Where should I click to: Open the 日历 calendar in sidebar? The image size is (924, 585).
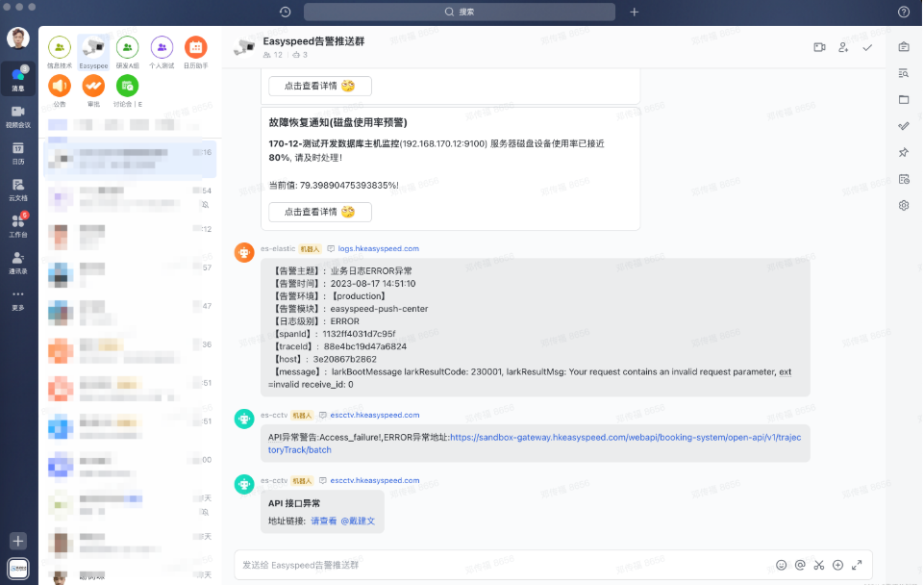coord(18,153)
